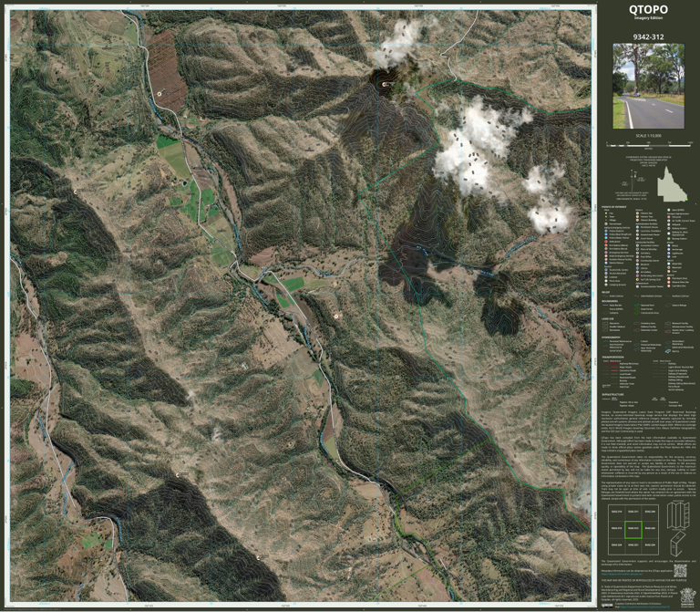Click the QR code for the QTopo application
The width and height of the screenshot is (700, 612).
(680, 570)
